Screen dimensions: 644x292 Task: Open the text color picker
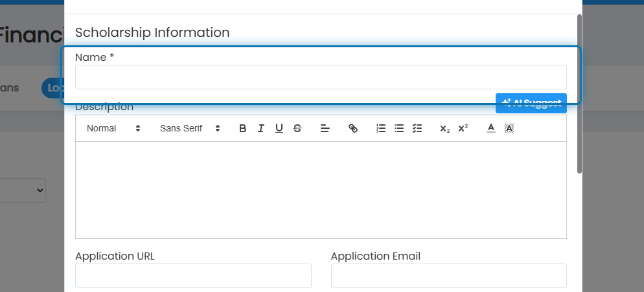point(491,129)
